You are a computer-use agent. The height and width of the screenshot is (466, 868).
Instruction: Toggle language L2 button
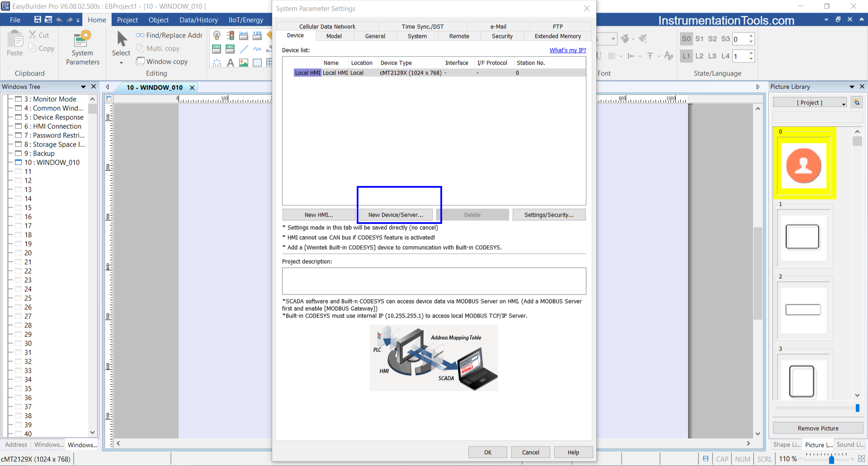point(699,56)
